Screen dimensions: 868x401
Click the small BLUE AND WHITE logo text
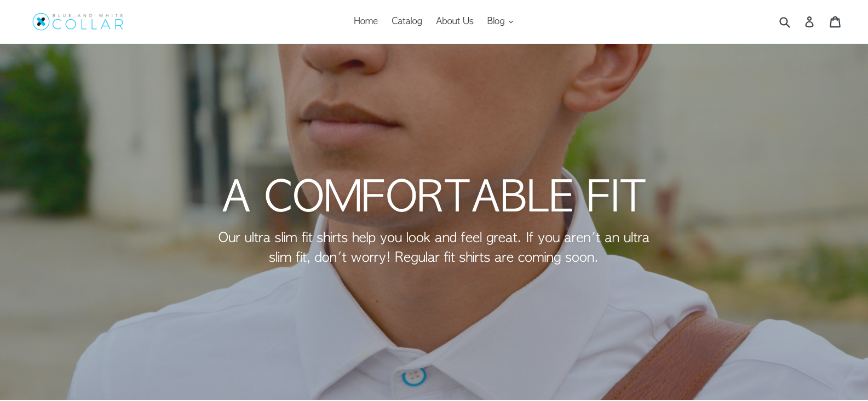(x=88, y=16)
